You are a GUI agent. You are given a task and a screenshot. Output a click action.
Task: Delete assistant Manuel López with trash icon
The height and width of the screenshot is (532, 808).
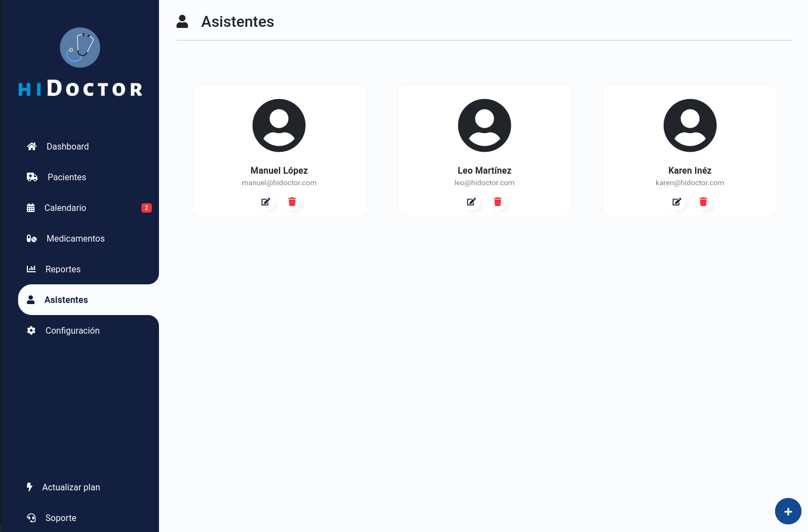(292, 202)
